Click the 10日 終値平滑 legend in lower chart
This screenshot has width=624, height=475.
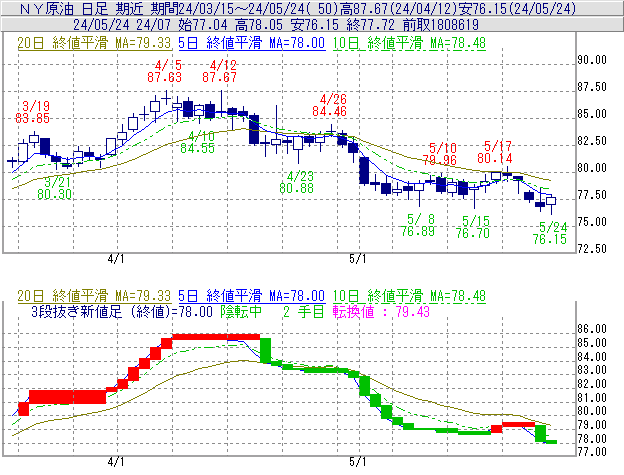pyautogui.click(x=409, y=296)
